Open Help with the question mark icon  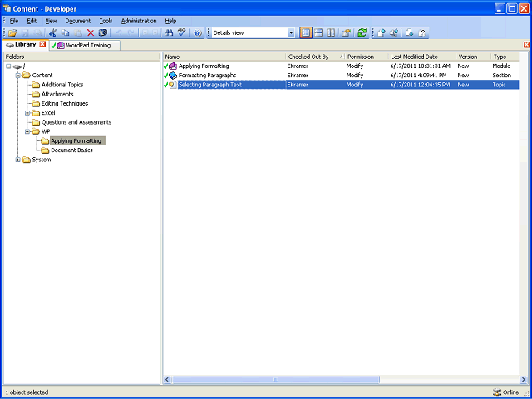click(x=198, y=33)
